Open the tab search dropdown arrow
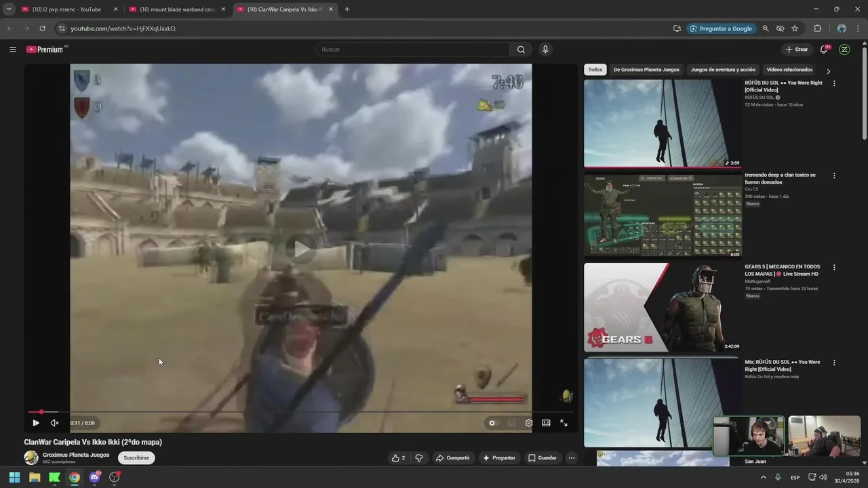 click(9, 9)
